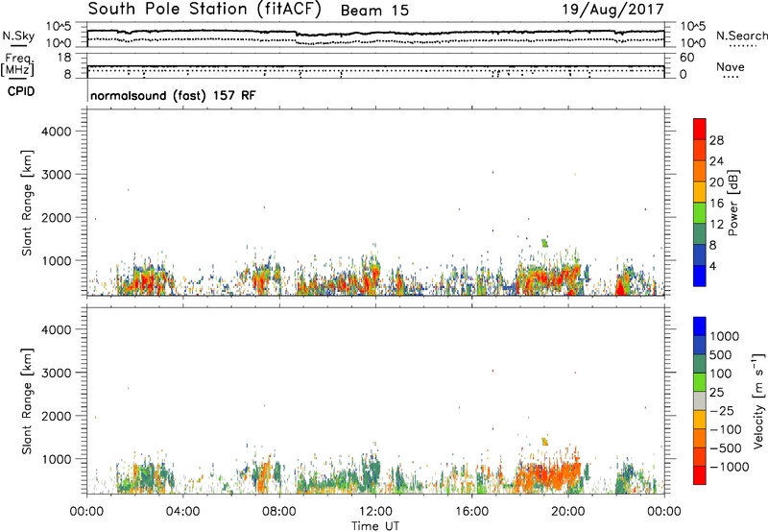Screen dimensions: 768x532
Task: Click the 'Power [dB]' colorbar label
Action: coord(732,203)
